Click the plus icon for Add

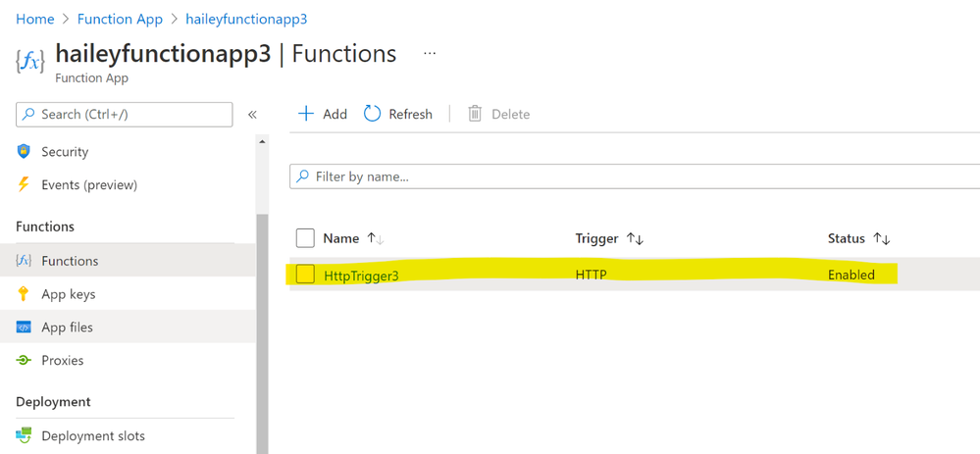pos(306,114)
